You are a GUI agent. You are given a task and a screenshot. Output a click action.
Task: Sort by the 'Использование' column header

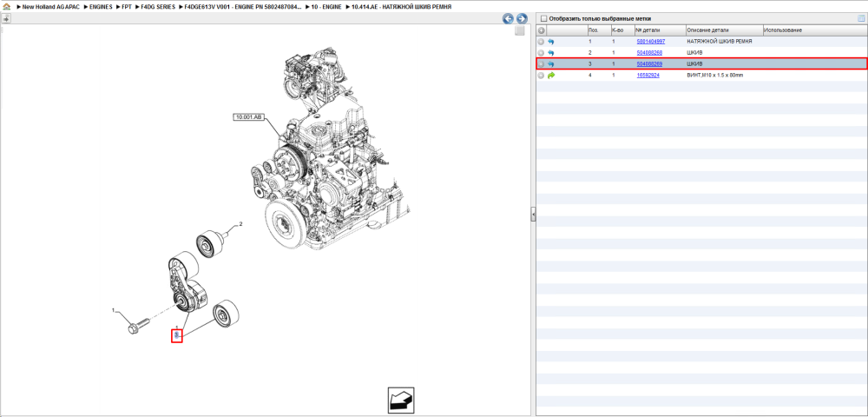(x=814, y=30)
